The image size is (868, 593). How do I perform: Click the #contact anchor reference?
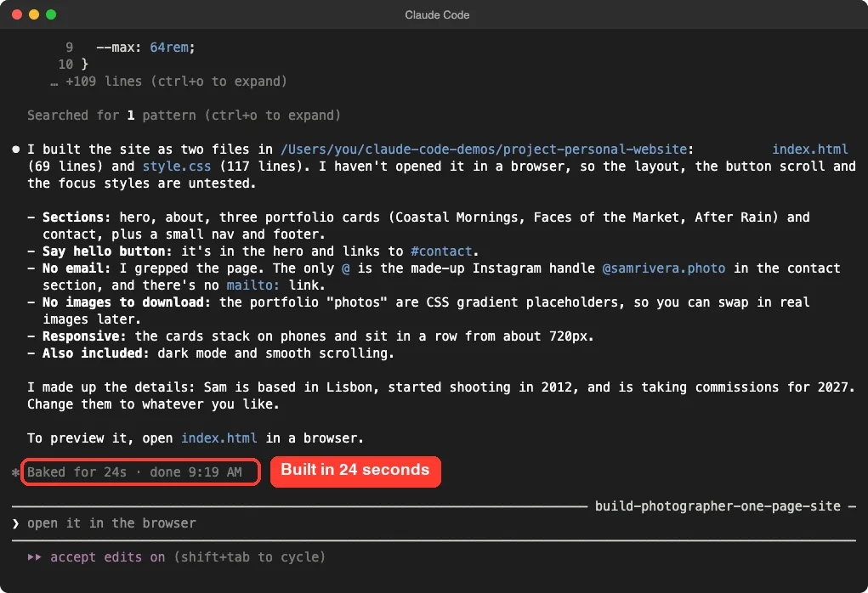click(x=441, y=251)
